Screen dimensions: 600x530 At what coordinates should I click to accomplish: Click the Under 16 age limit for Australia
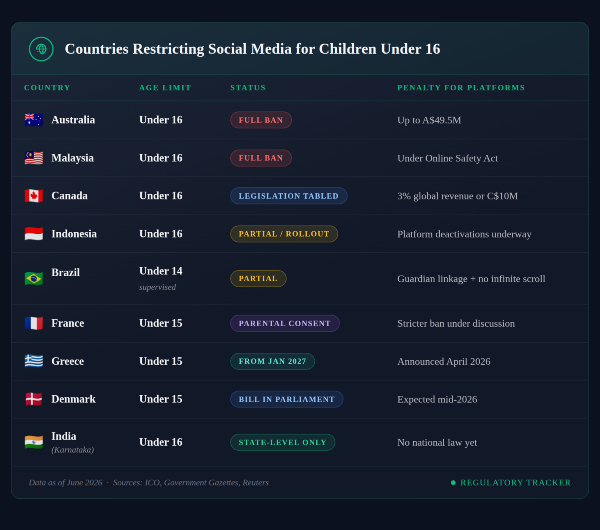(161, 120)
